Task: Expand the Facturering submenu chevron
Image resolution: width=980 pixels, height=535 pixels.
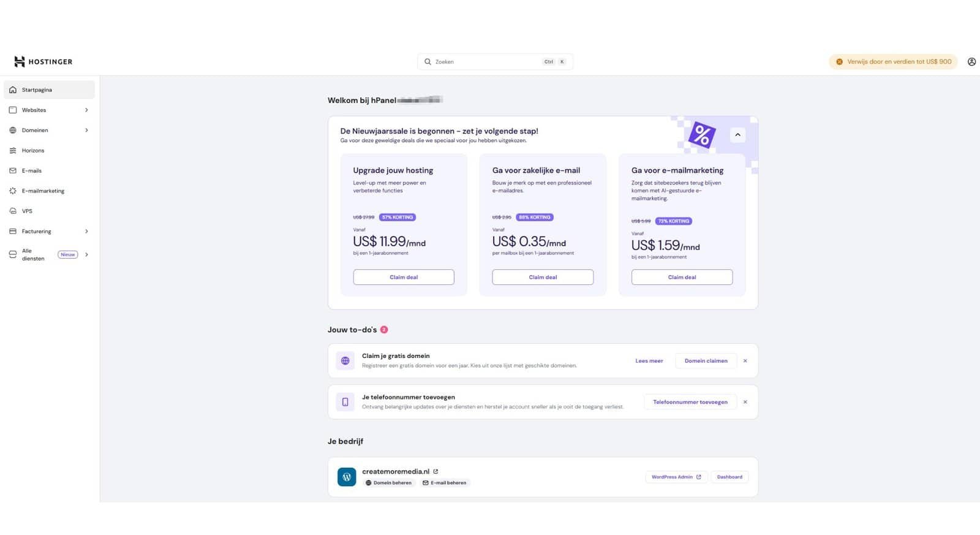Action: (x=86, y=232)
